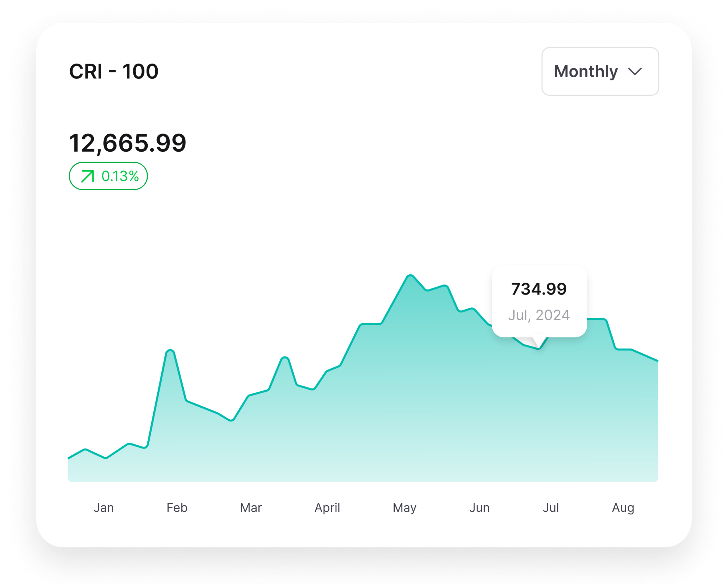
Task: Pick the Mar axis label
Action: point(250,508)
